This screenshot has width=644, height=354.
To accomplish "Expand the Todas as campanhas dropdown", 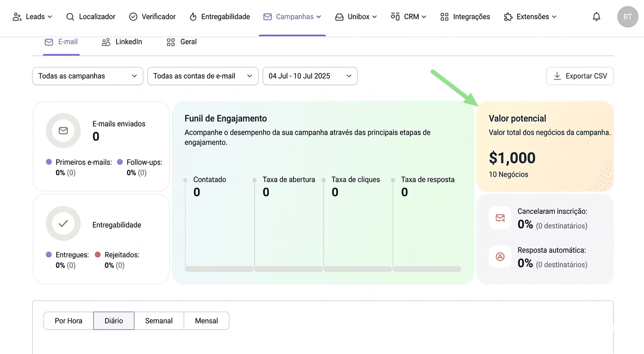I will click(x=88, y=76).
